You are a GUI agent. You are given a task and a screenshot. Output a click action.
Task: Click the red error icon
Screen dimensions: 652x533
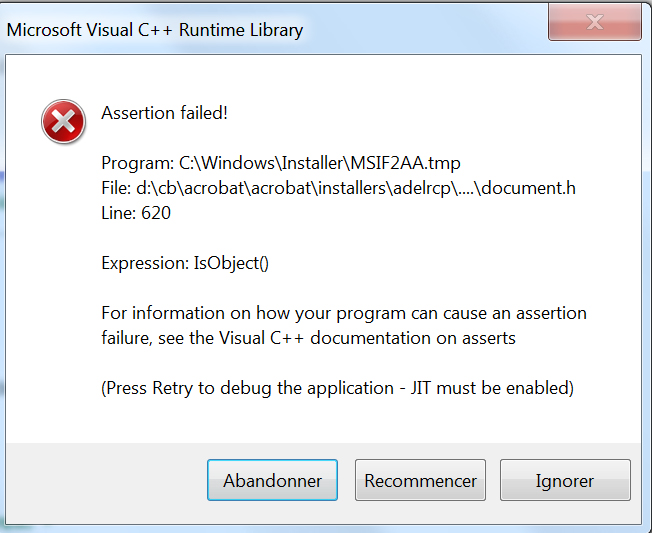64,122
